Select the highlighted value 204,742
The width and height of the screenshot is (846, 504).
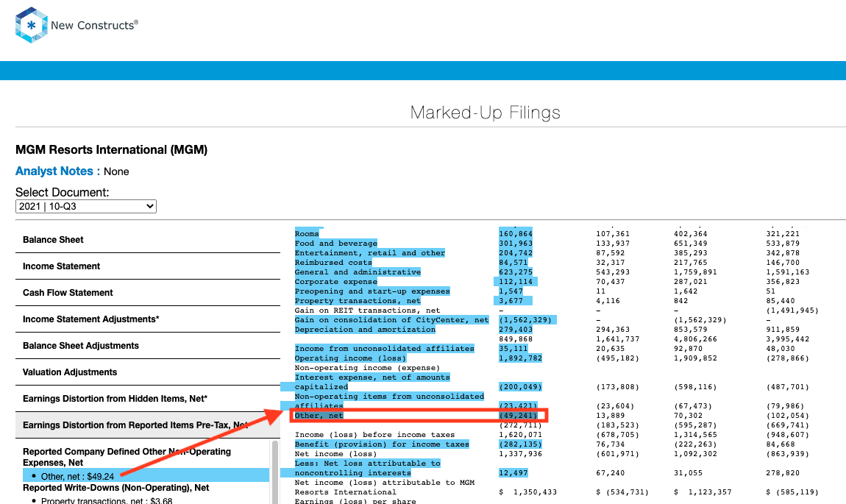[515, 253]
